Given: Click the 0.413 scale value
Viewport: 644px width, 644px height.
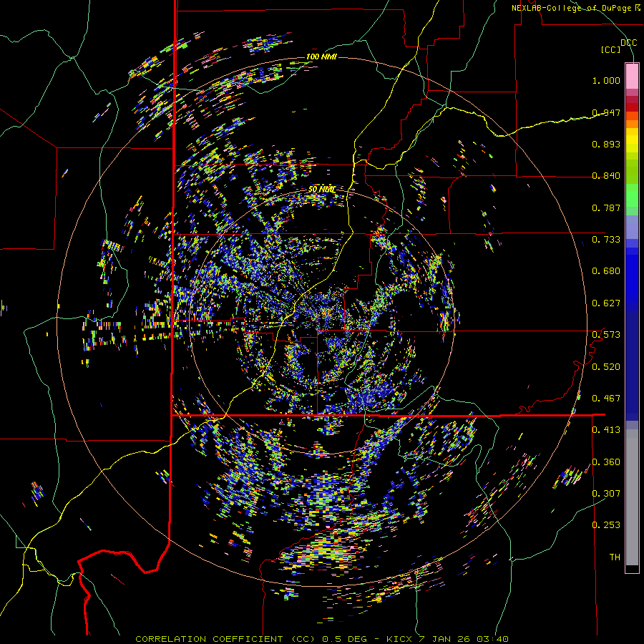Looking at the screenshot, I should (x=606, y=430).
